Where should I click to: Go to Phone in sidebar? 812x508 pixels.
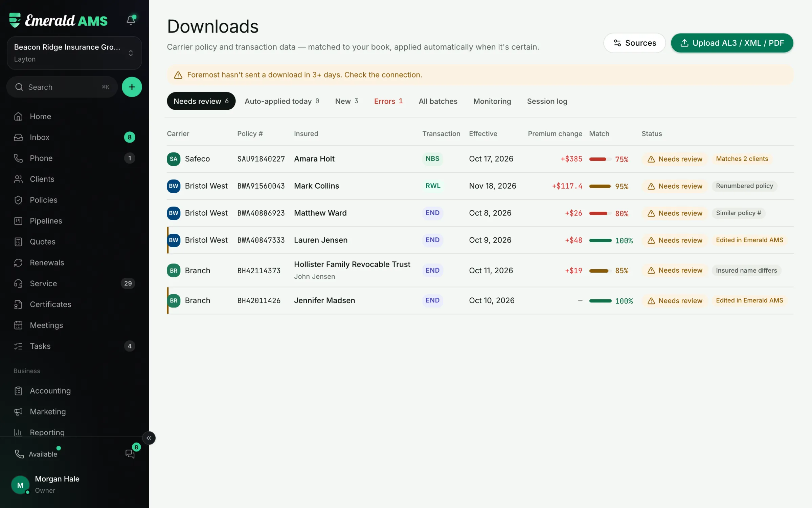74,158
